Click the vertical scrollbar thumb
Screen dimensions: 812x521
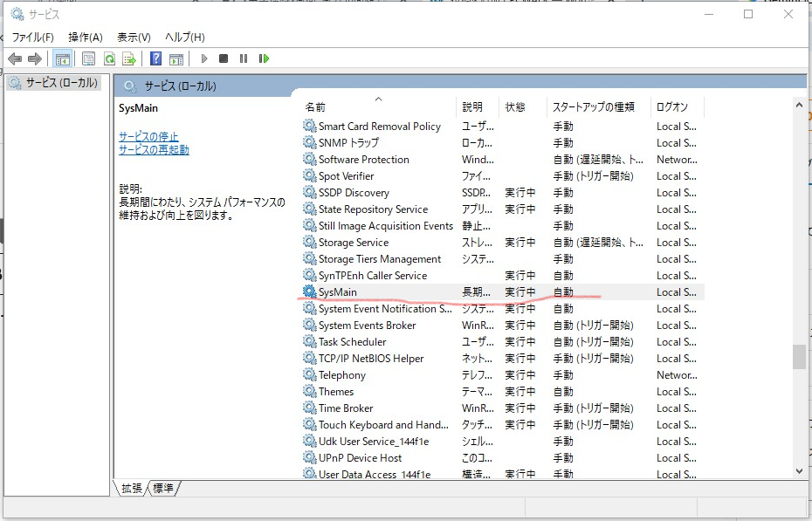799,357
